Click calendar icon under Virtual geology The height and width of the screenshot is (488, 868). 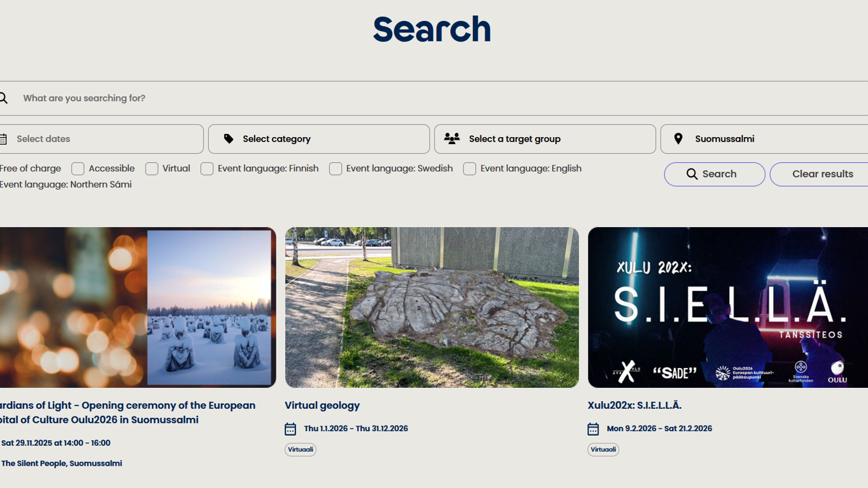coord(290,429)
